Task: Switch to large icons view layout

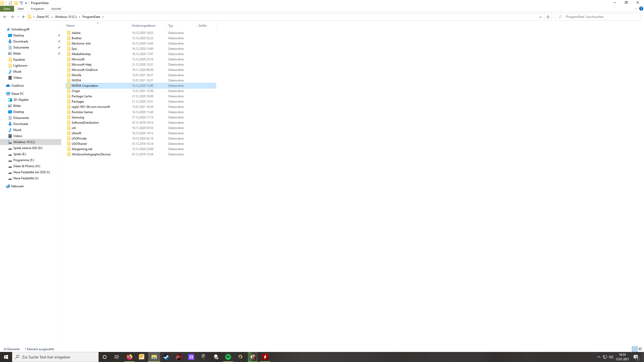Action: pyautogui.click(x=640, y=349)
